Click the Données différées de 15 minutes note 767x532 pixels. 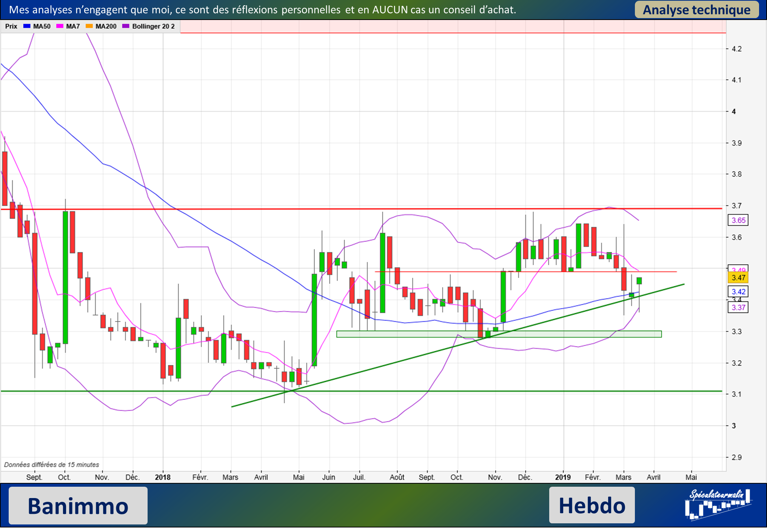51,465
